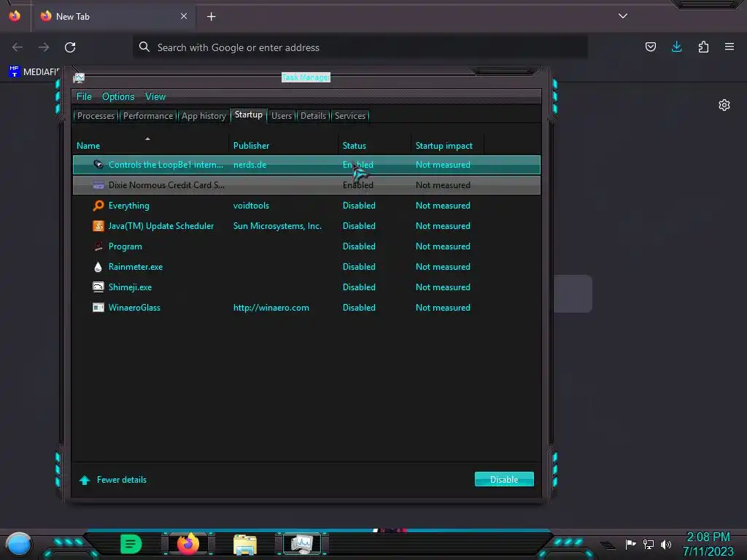Viewport: 747px width, 560px height.
Task: Open the Save to Pocket icon
Action: coord(650,47)
